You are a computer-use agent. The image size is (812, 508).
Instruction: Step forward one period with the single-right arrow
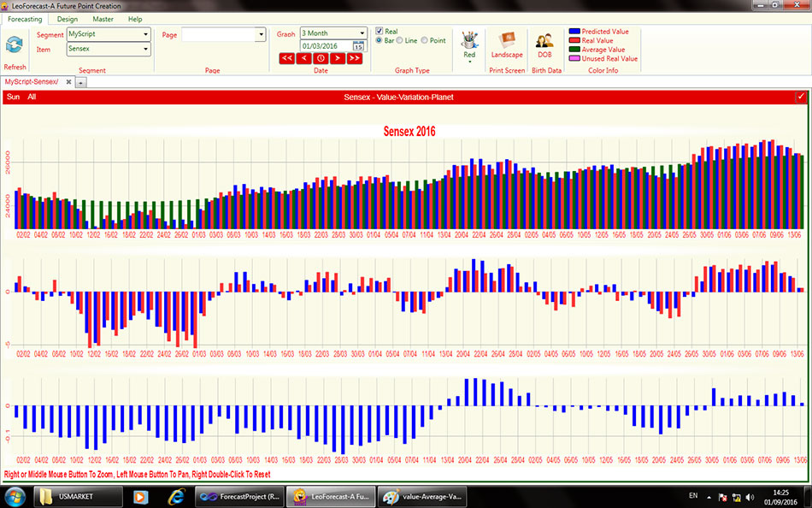337,58
